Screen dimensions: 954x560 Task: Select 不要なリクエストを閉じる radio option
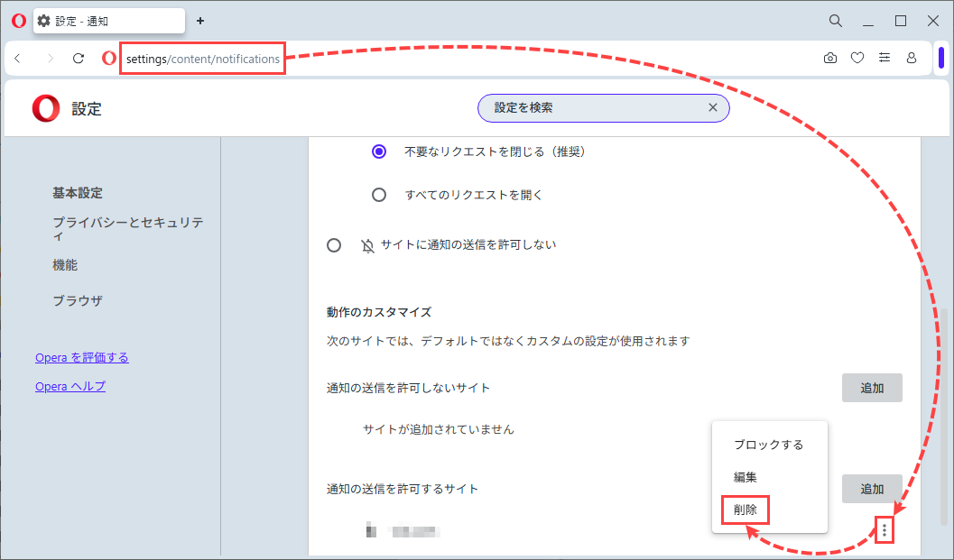tap(379, 151)
